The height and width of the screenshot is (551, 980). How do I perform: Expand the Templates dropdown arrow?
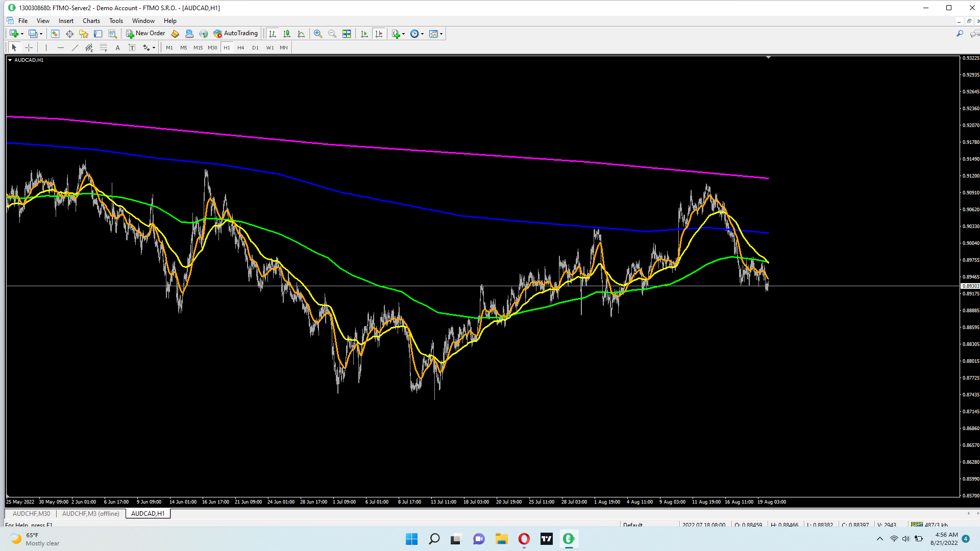[x=441, y=34]
